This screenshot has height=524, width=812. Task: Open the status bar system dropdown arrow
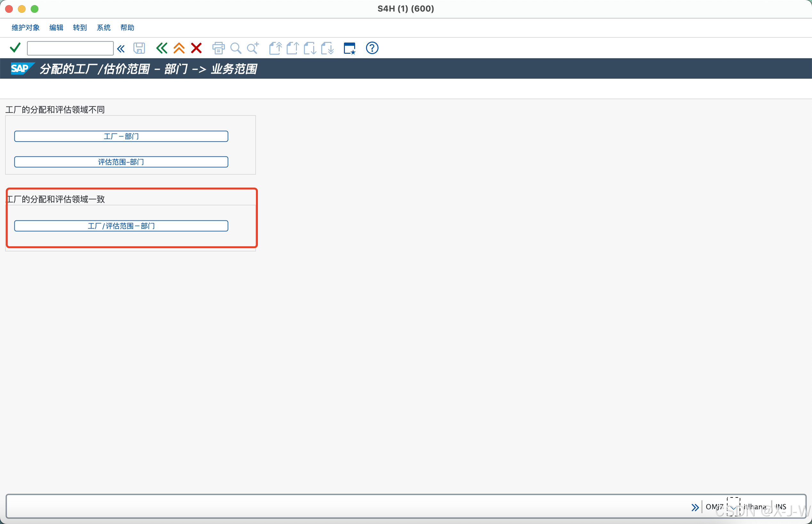[733, 507]
